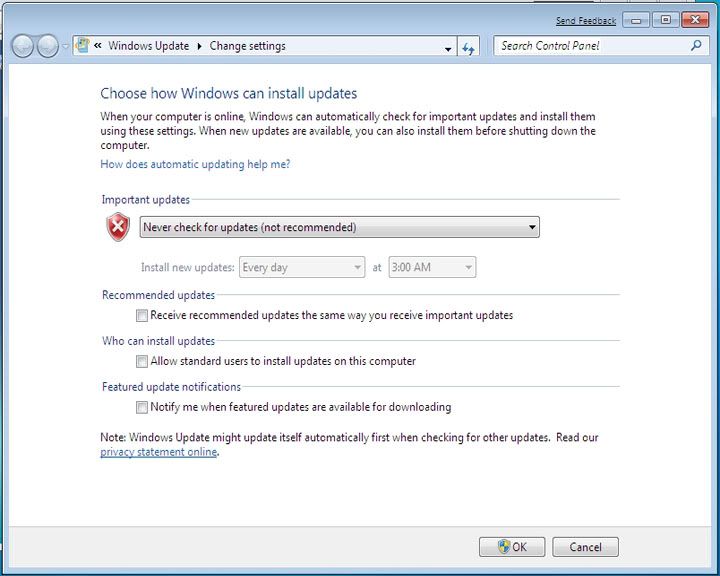720x576 pixels.
Task: Close the Change settings window
Action: point(695,20)
